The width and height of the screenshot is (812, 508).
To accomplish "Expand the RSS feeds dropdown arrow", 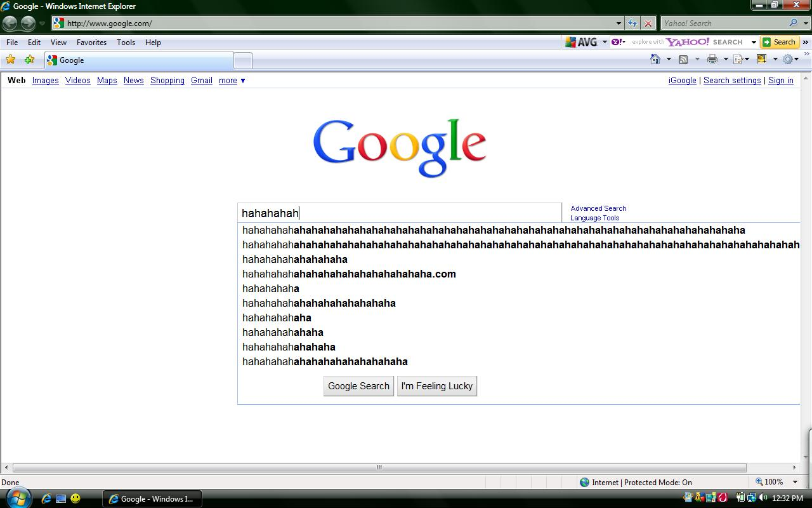I will (x=697, y=59).
